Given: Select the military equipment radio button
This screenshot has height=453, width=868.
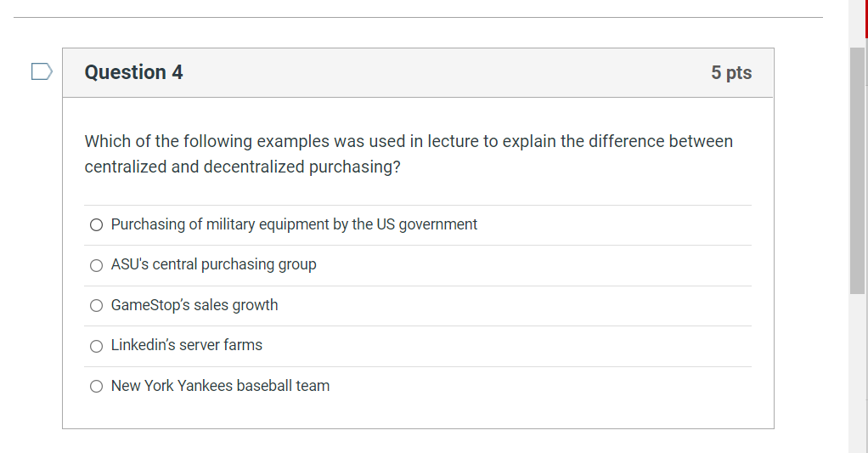Looking at the screenshot, I should 97,225.
